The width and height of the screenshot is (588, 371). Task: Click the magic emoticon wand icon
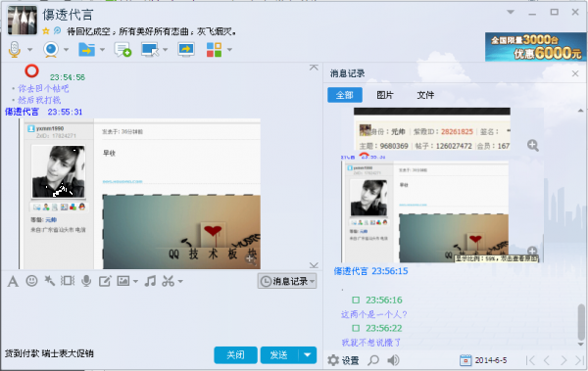coord(50,281)
